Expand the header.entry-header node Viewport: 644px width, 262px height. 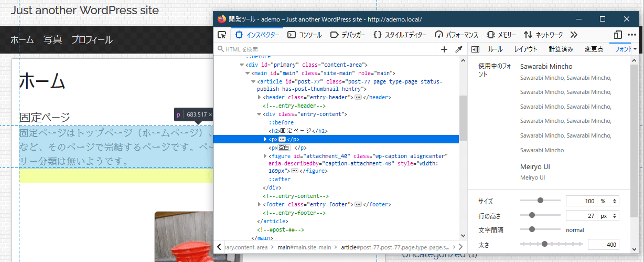click(x=260, y=97)
